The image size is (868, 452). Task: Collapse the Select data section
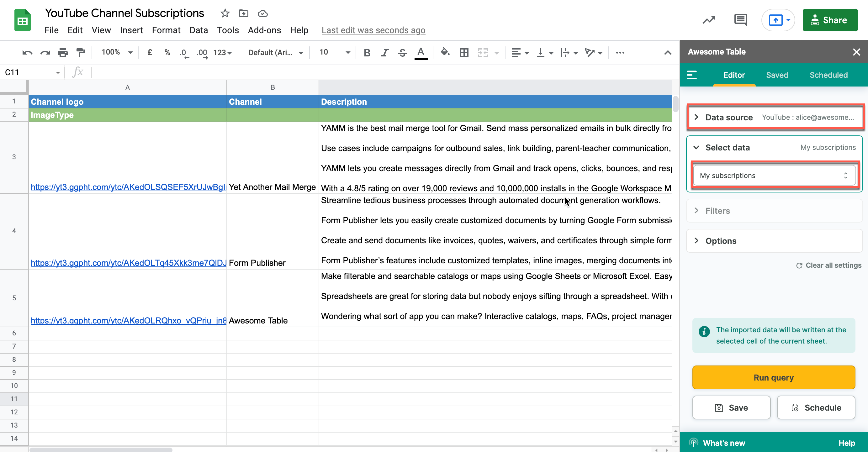774,148
